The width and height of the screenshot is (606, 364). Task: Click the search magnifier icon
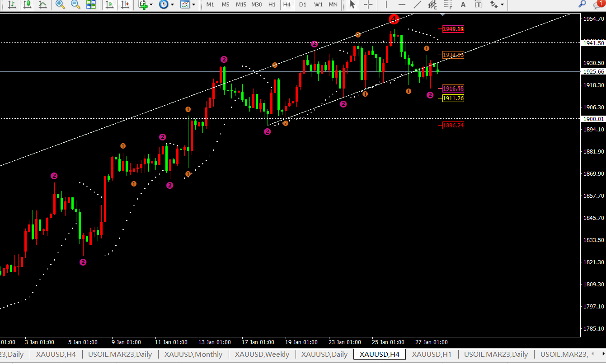(583, 5)
